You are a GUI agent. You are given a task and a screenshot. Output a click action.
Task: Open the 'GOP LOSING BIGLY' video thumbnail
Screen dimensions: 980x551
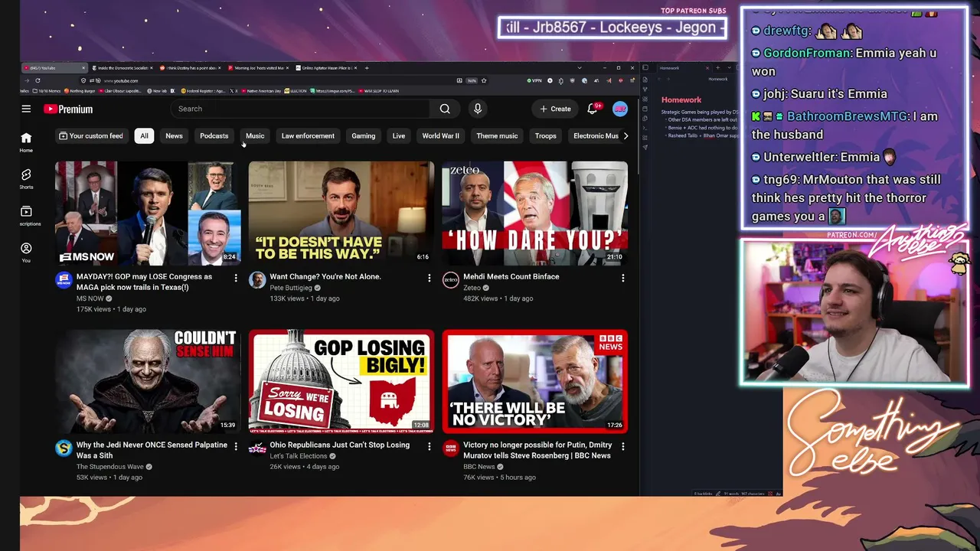(341, 382)
